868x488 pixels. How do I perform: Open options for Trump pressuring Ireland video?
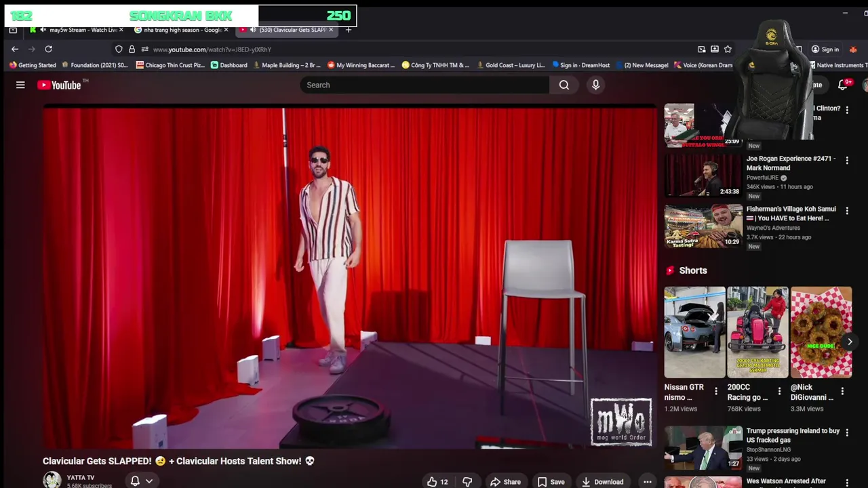[x=847, y=432]
